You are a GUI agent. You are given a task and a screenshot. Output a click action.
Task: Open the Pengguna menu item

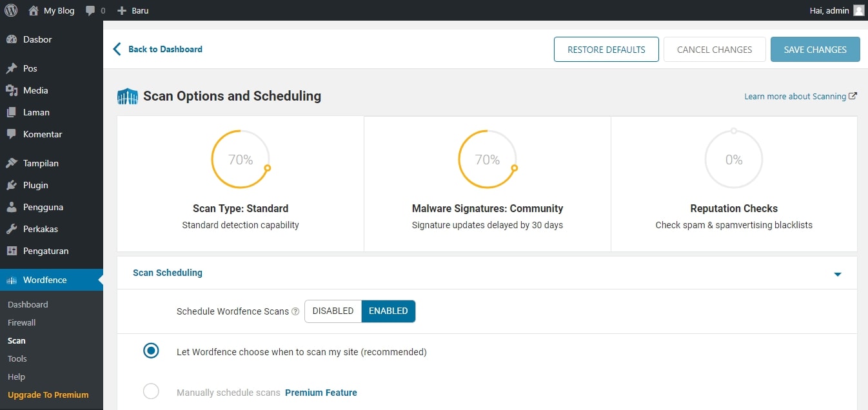(52, 207)
